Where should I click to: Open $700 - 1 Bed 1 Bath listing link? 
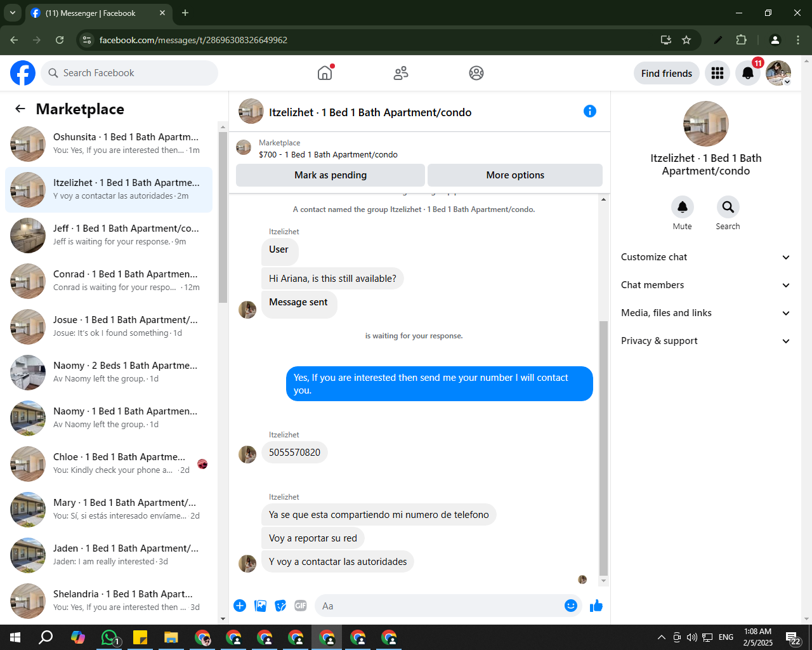click(x=328, y=154)
